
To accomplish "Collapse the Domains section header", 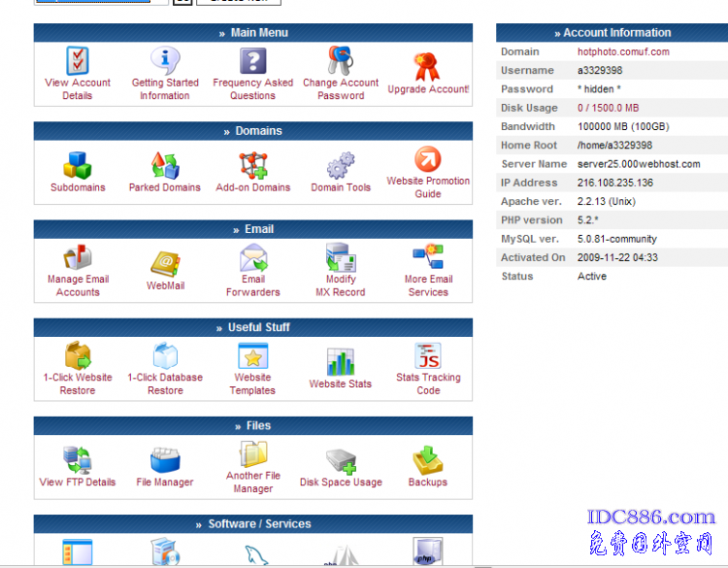I will click(x=253, y=131).
